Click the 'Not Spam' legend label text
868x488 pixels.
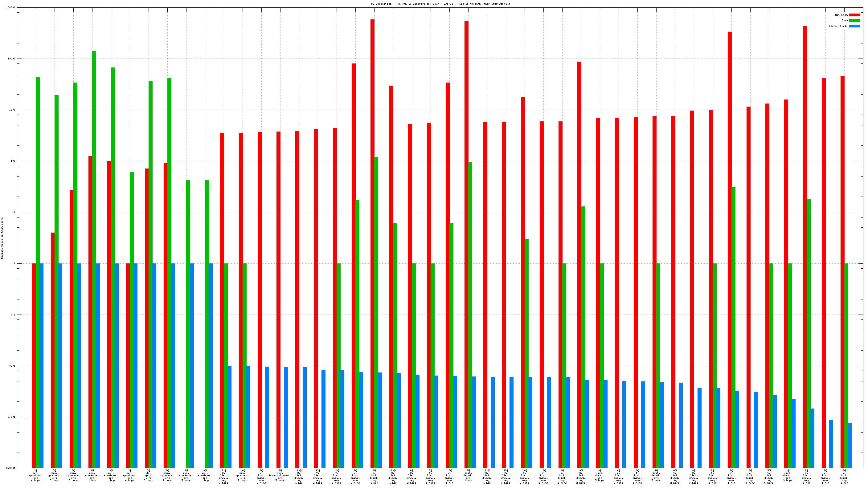tap(841, 15)
